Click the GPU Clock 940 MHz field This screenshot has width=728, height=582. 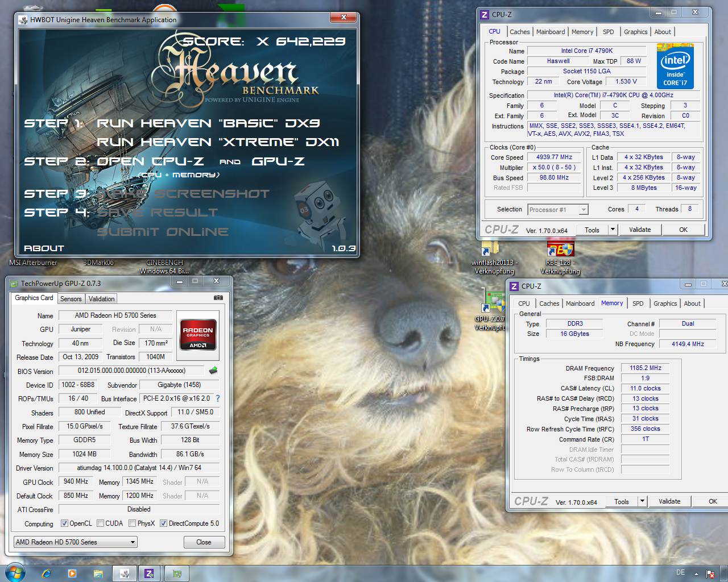click(x=76, y=482)
